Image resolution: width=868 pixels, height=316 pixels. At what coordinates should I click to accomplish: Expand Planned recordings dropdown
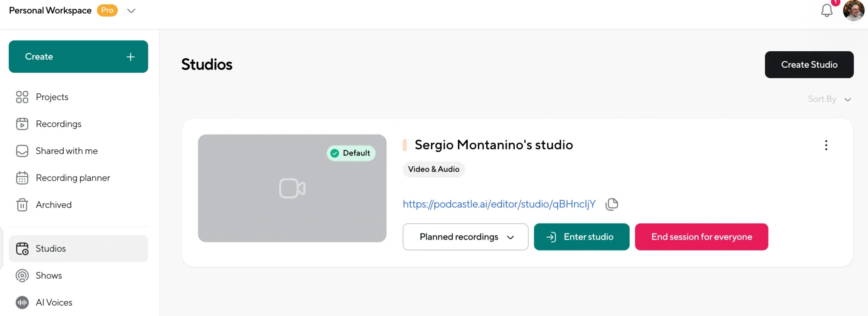pos(465,237)
